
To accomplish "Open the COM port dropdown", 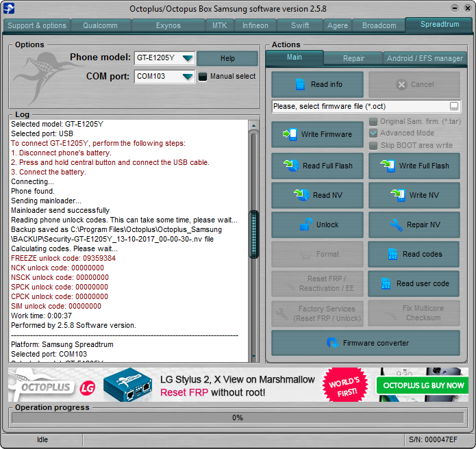I will click(x=187, y=77).
